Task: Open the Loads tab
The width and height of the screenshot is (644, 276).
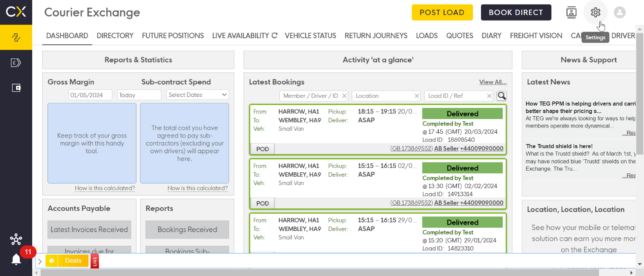Action: (427, 35)
